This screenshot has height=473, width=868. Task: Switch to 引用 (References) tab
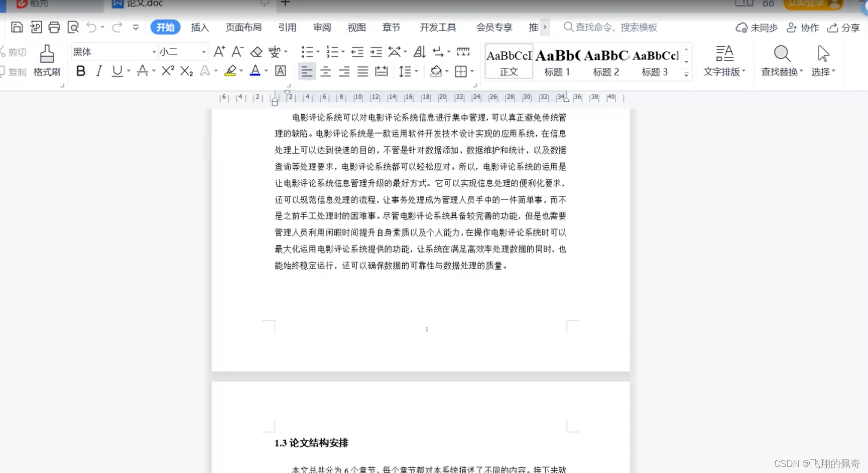pos(287,27)
